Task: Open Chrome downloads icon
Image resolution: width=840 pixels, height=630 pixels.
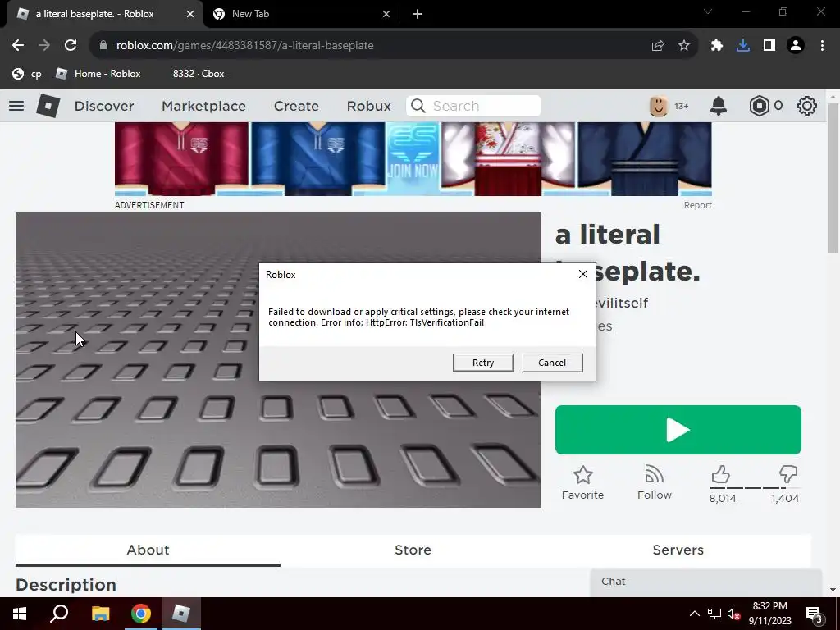Action: tap(743, 46)
